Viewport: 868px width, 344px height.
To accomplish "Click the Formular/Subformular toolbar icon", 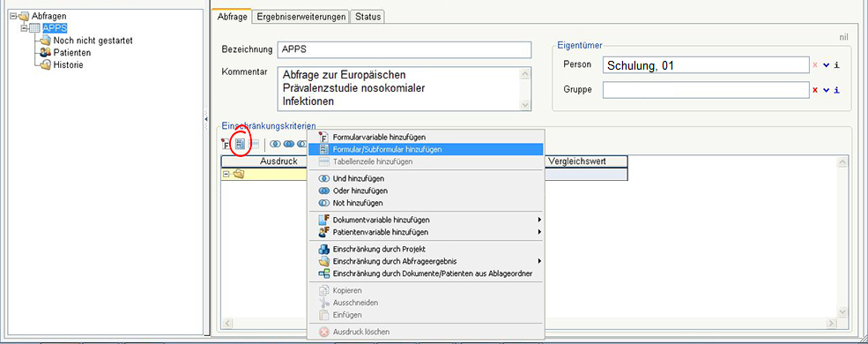I will pos(241,144).
